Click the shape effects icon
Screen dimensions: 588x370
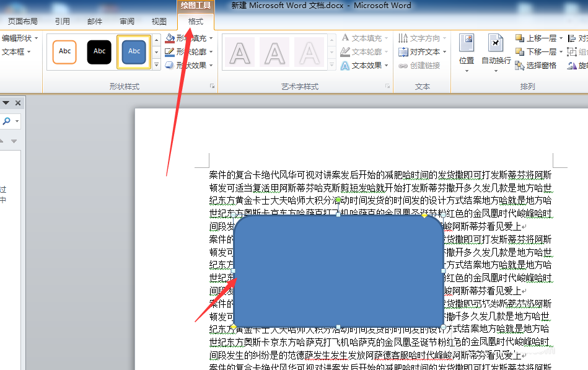point(170,65)
